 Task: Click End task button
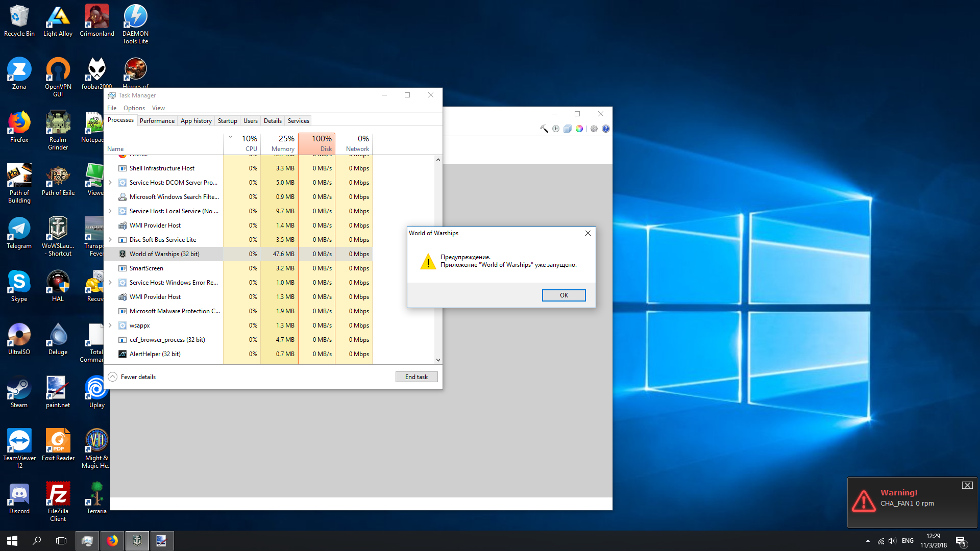tap(416, 377)
